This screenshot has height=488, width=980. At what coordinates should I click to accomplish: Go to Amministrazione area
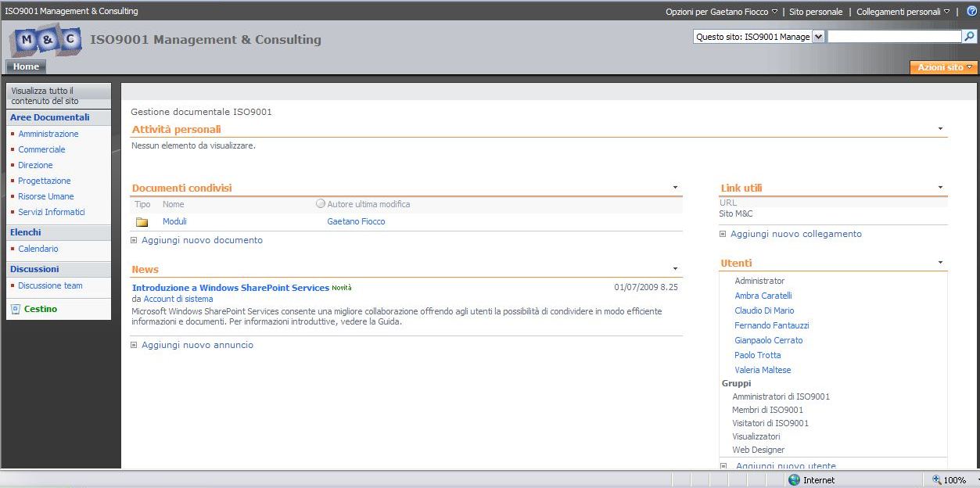pos(48,134)
